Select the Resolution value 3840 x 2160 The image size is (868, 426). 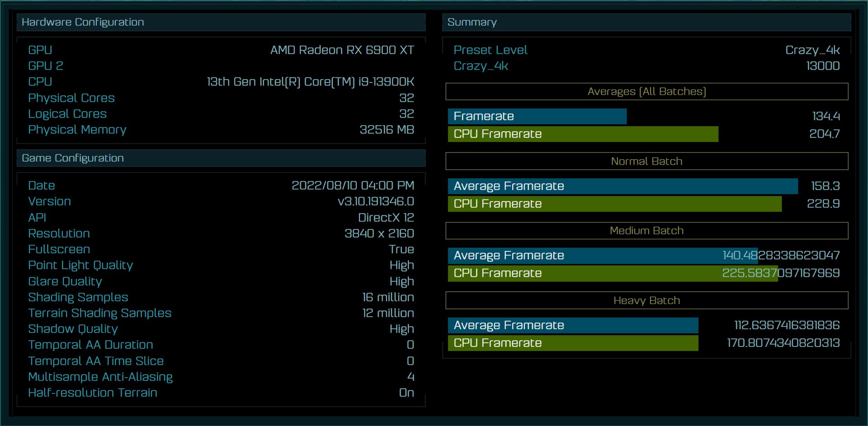click(379, 233)
